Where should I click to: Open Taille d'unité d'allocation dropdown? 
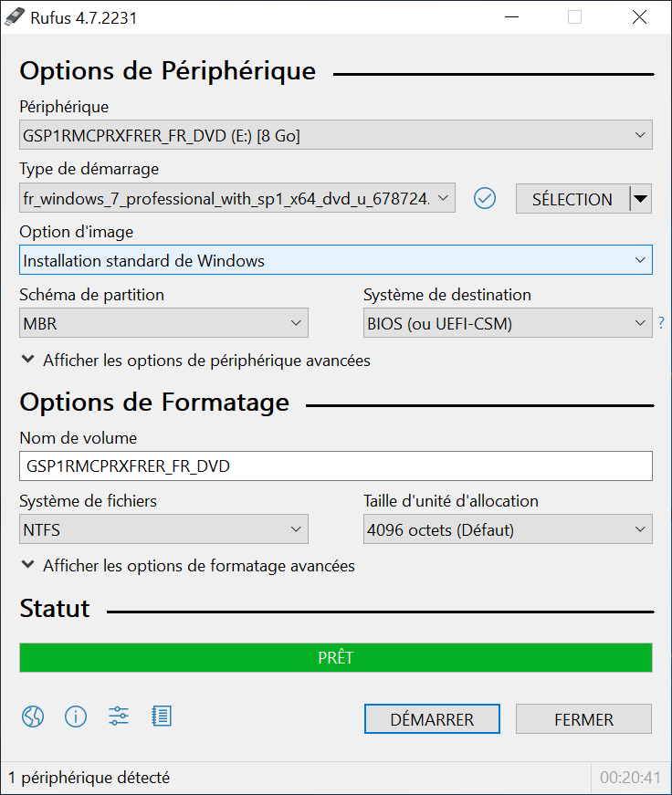point(508,529)
